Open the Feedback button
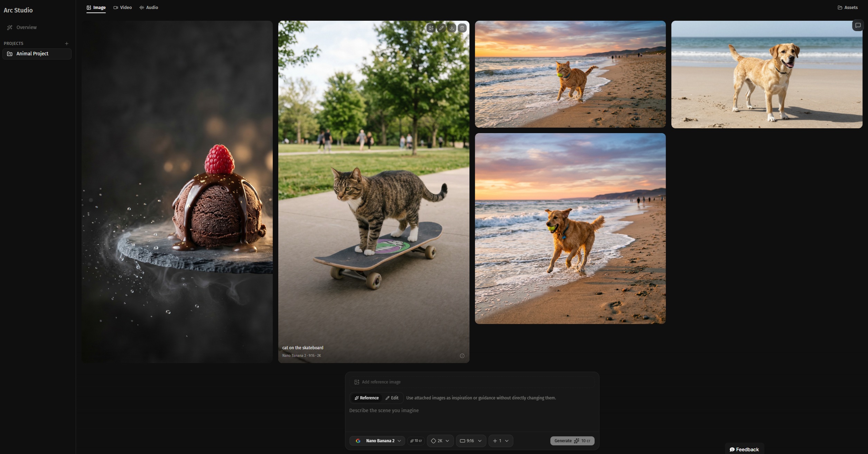 pyautogui.click(x=744, y=449)
